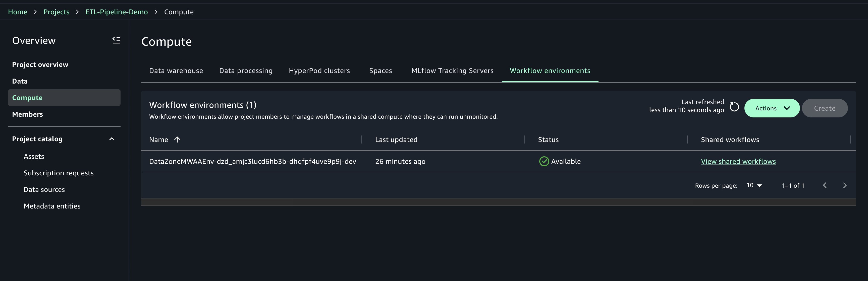Click the sort arrow beside Name column
The height and width of the screenshot is (281, 868).
177,140
